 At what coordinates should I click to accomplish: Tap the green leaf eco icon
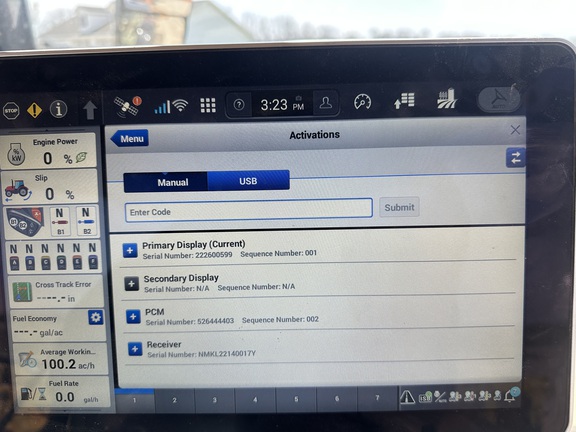[81, 158]
